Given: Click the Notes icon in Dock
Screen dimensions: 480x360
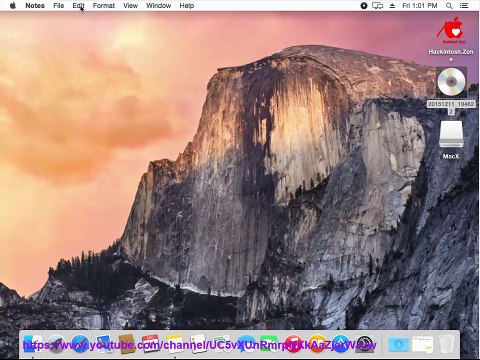Looking at the screenshot, I should coord(175,344).
